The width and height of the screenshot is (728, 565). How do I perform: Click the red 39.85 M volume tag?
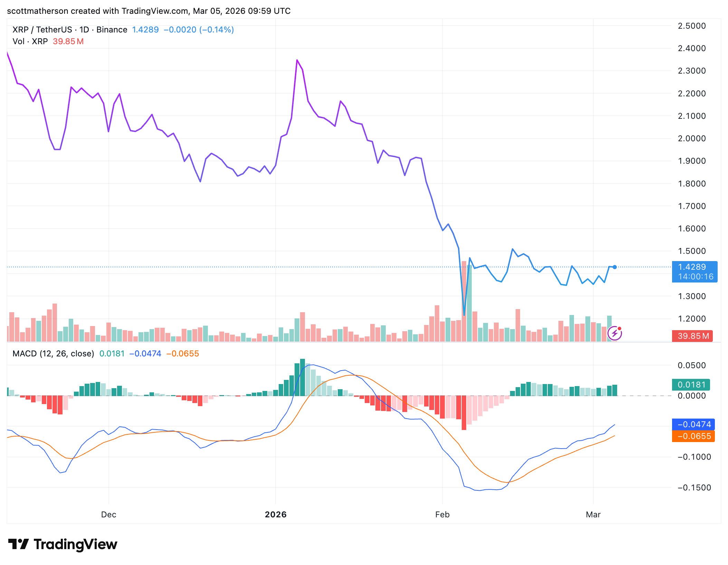692,336
